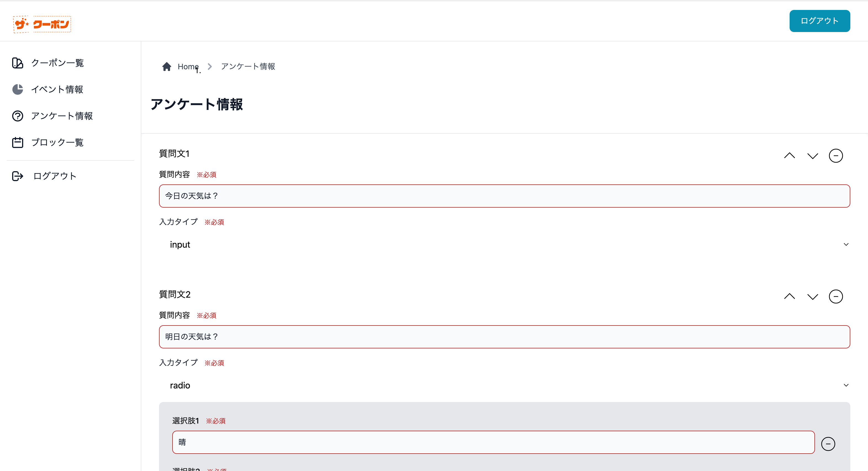Screen dimensions: 868x471
Task: Click the イベント情報 pie chart icon
Action: click(17, 89)
